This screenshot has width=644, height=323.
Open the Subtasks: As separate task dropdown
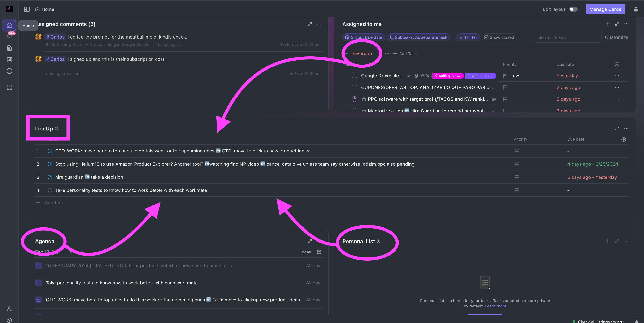point(418,37)
